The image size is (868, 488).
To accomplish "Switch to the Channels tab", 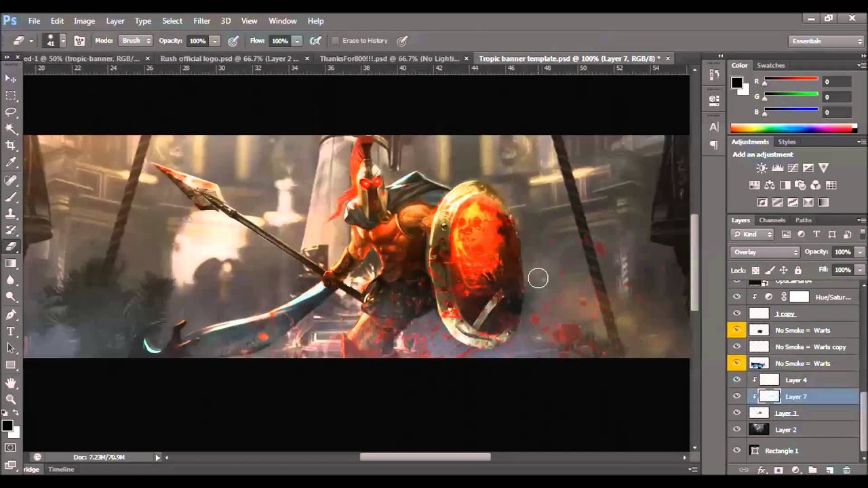I will click(x=772, y=220).
